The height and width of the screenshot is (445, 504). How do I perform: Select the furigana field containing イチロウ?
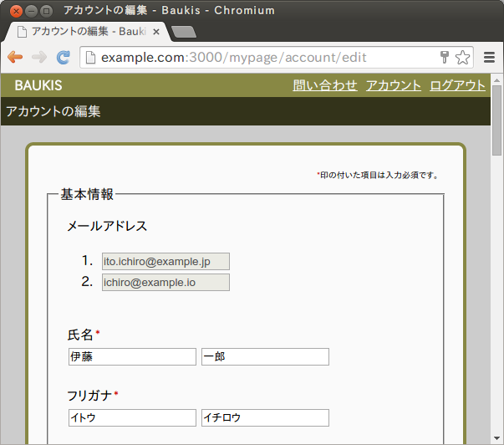pyautogui.click(x=265, y=417)
